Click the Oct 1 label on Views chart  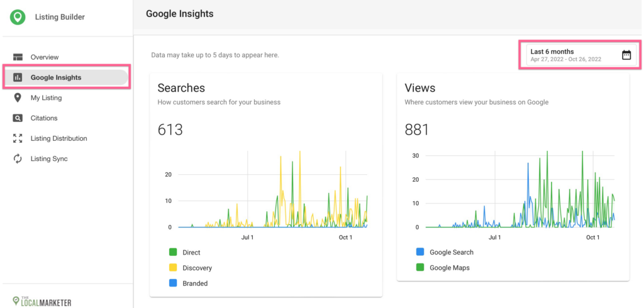(592, 238)
